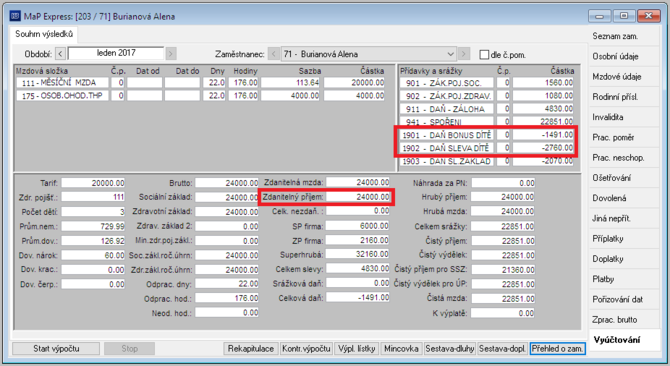Click the MaP Express app icon in title bar

tap(15, 16)
